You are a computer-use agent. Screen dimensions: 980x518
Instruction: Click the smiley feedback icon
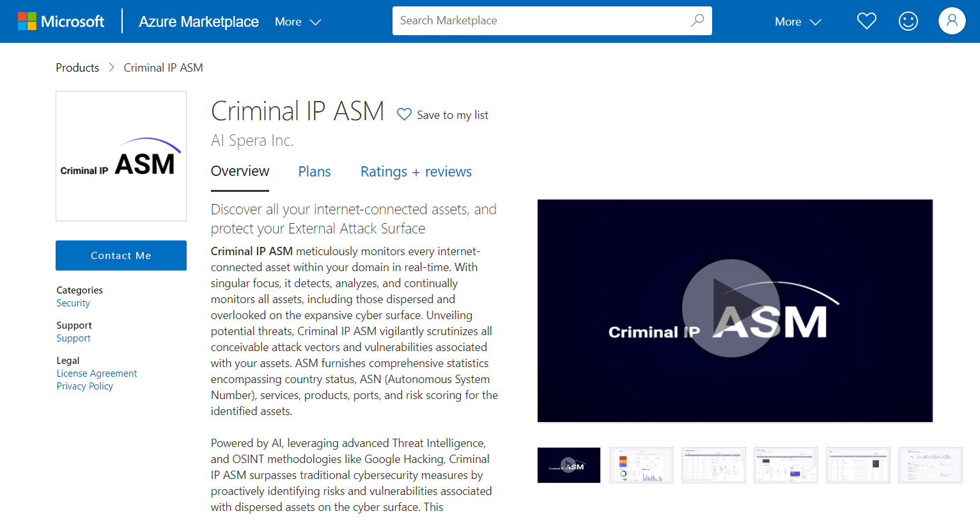tap(908, 21)
